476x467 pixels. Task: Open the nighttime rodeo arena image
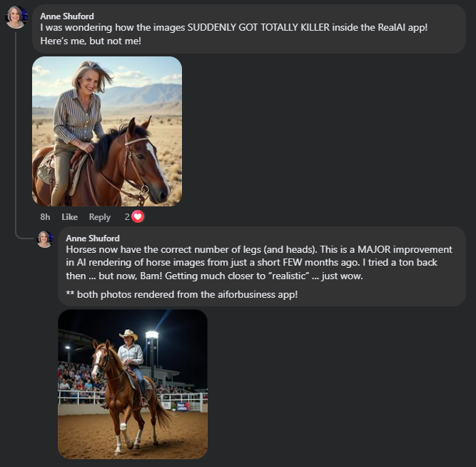(133, 383)
